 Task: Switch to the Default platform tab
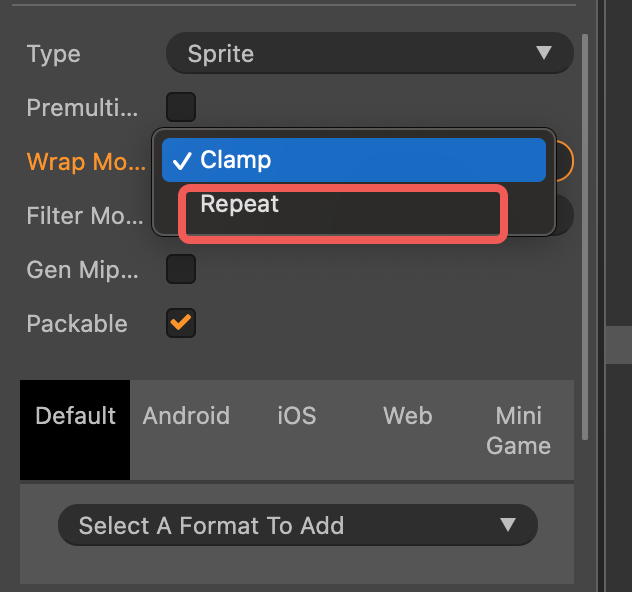75,416
